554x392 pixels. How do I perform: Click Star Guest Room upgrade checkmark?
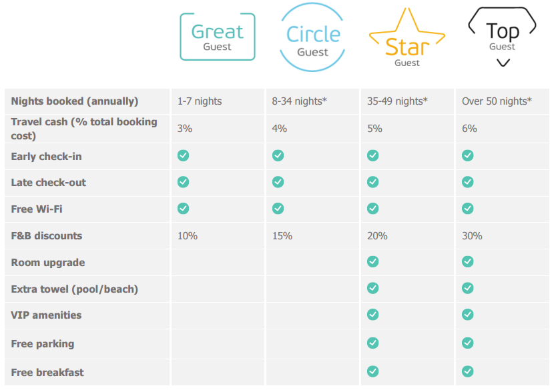click(372, 262)
